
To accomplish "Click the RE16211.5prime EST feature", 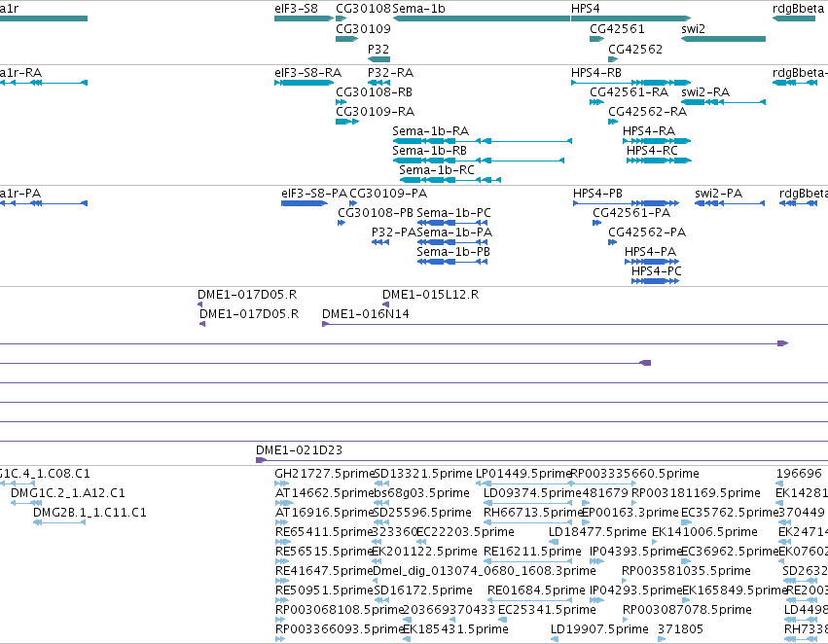I will click(528, 561).
